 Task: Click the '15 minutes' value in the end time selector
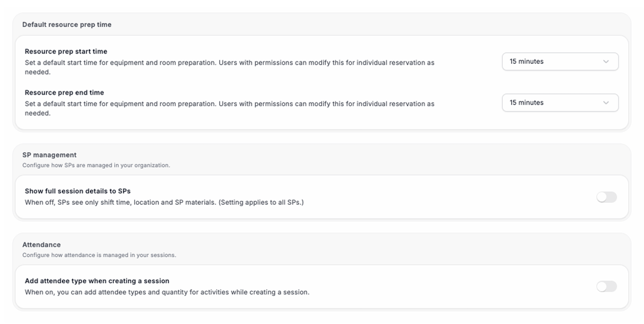(527, 103)
